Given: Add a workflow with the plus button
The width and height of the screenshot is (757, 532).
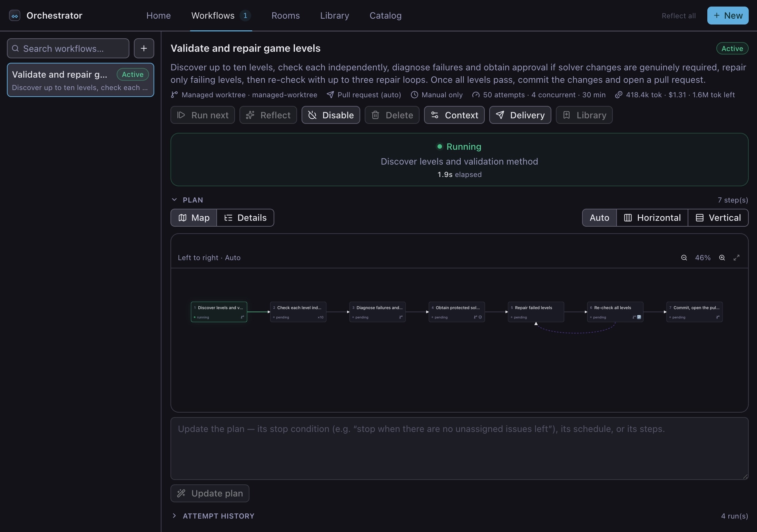Looking at the screenshot, I should 144,48.
